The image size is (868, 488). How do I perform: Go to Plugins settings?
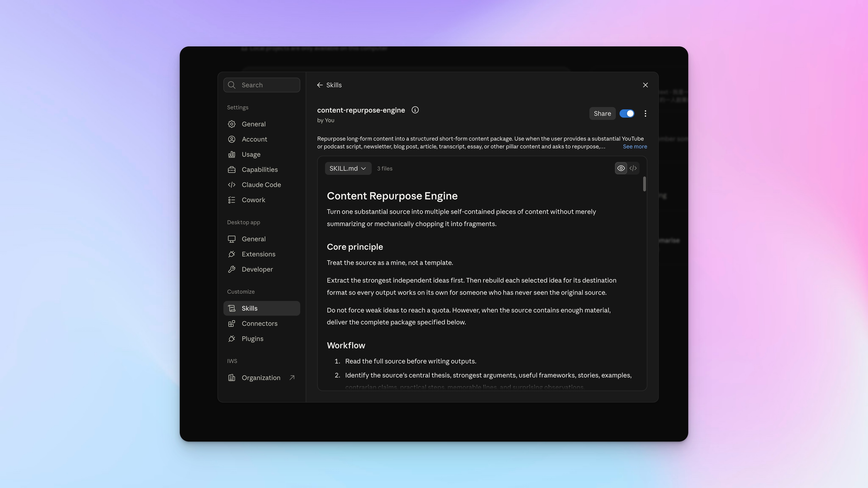(x=262, y=338)
